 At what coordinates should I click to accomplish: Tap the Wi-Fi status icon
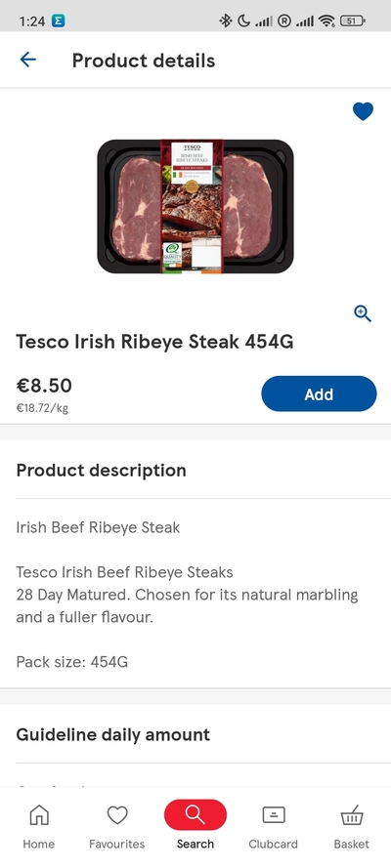tap(326, 21)
